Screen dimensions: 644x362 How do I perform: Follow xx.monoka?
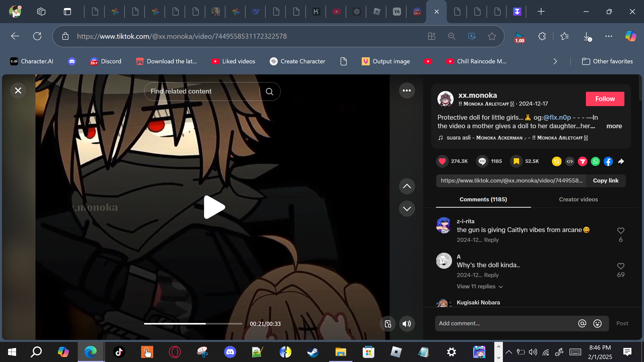click(605, 99)
